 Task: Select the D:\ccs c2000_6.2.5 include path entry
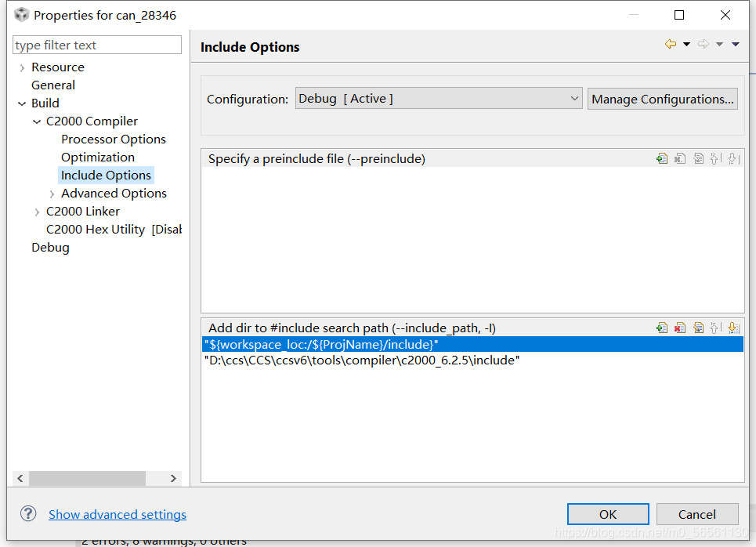coord(472,360)
